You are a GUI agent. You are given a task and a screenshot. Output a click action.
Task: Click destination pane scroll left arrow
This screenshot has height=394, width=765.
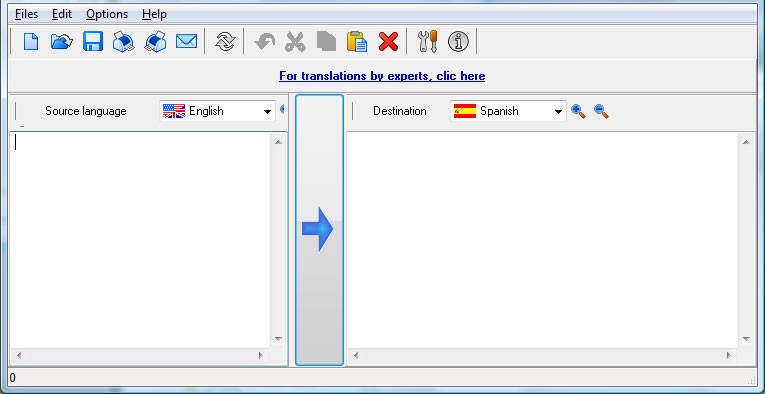(x=356, y=355)
